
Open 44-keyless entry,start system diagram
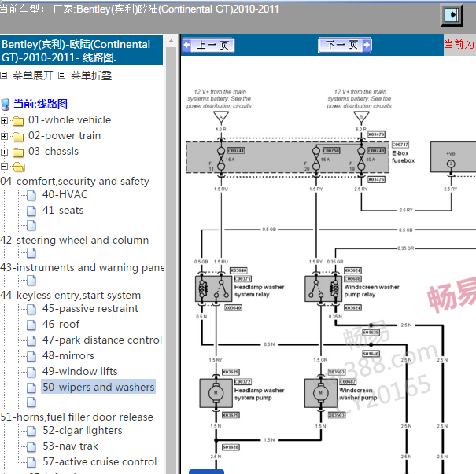click(x=71, y=295)
